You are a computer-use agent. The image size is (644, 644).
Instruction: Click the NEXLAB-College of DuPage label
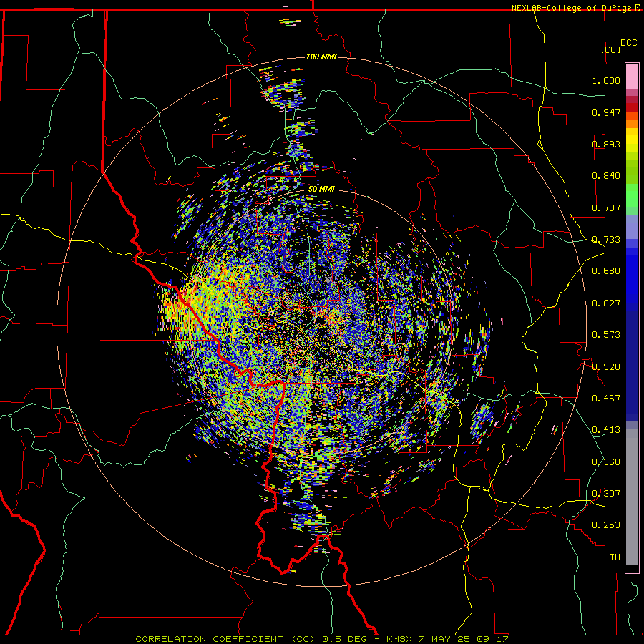pyautogui.click(x=571, y=8)
